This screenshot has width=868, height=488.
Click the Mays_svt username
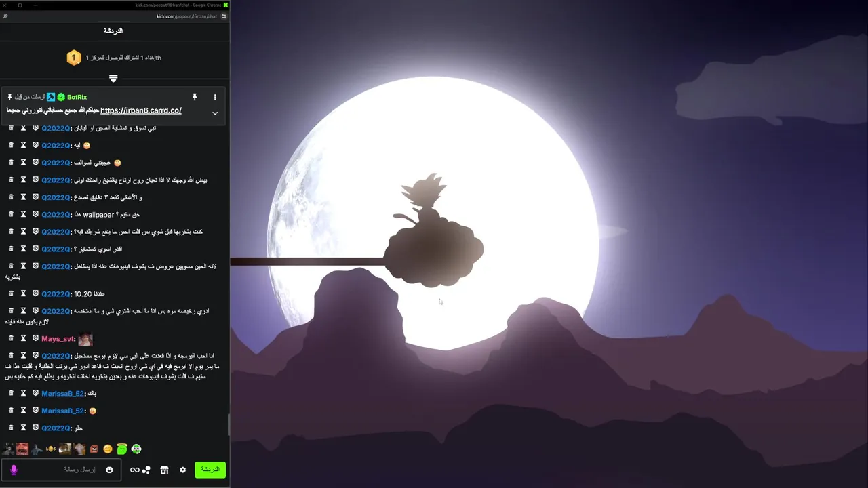tap(58, 338)
